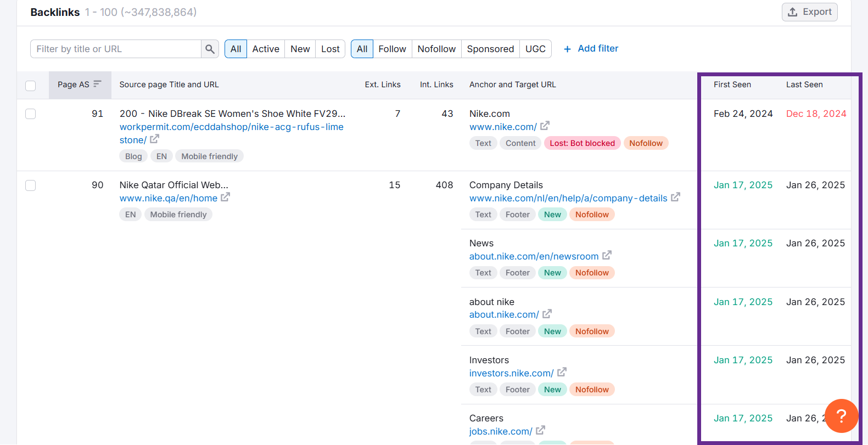Select the Active backlinks tab
Viewport: 868px width, 445px height.
pyautogui.click(x=266, y=49)
